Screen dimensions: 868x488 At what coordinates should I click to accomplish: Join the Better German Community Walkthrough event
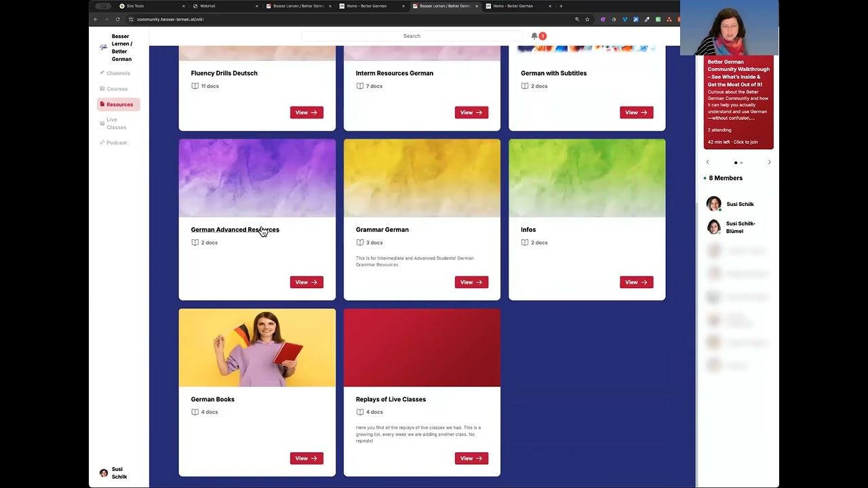(738, 102)
